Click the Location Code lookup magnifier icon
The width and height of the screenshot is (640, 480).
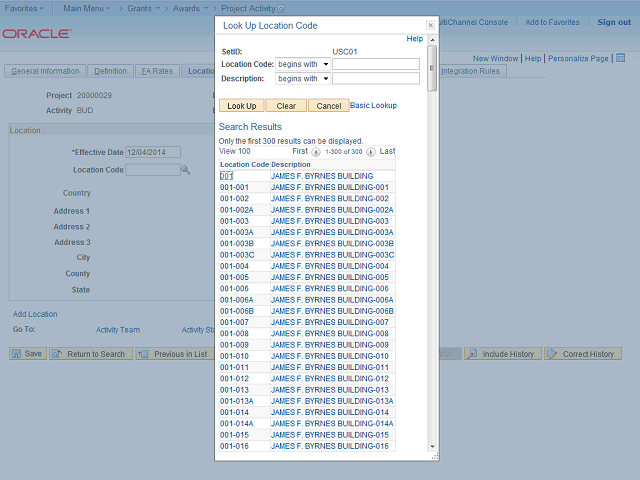185,170
